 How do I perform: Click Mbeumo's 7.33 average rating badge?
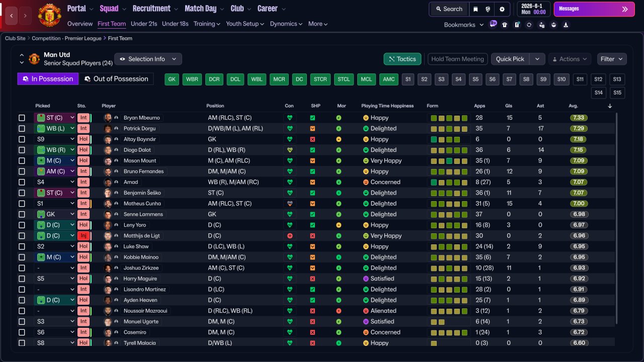pos(579,118)
